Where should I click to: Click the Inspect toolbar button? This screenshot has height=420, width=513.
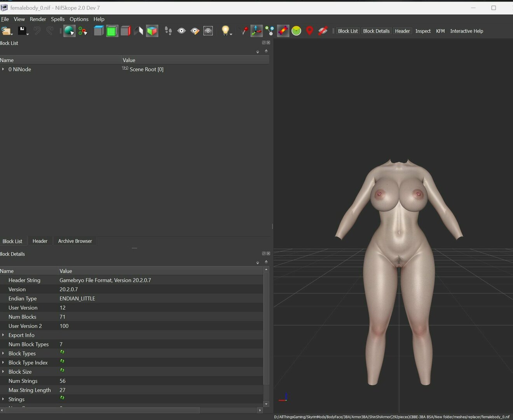[423, 31]
